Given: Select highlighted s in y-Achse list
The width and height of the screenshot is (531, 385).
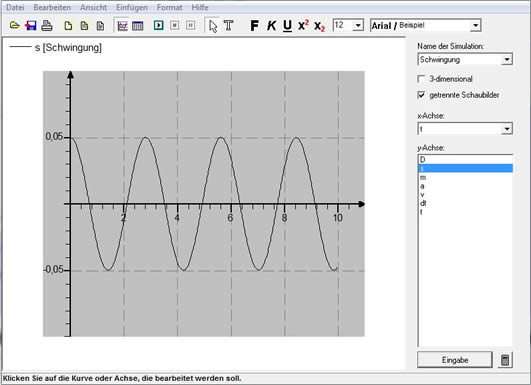Looking at the screenshot, I should [x=465, y=168].
